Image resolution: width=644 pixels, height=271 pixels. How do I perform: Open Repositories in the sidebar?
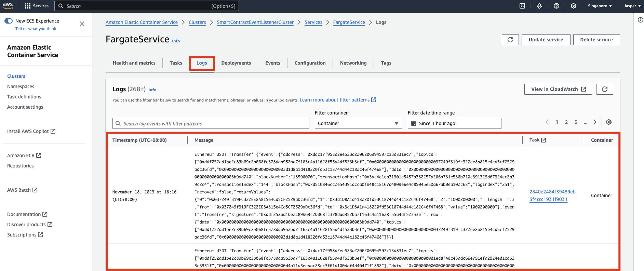(21, 166)
